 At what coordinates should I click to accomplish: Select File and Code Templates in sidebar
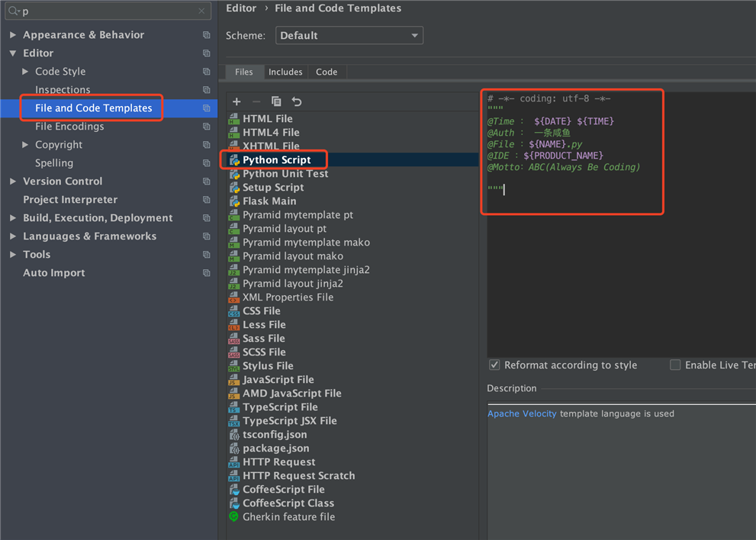pos(94,108)
